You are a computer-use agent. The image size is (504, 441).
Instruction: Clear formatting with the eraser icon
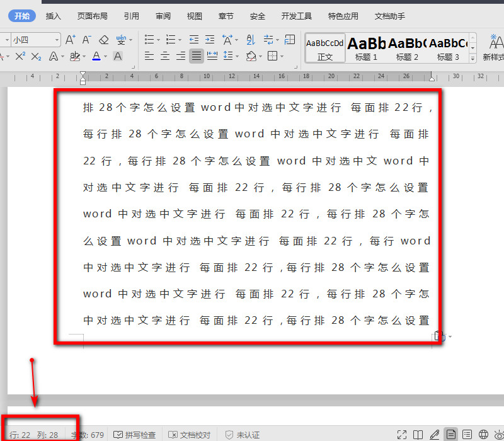[103, 40]
